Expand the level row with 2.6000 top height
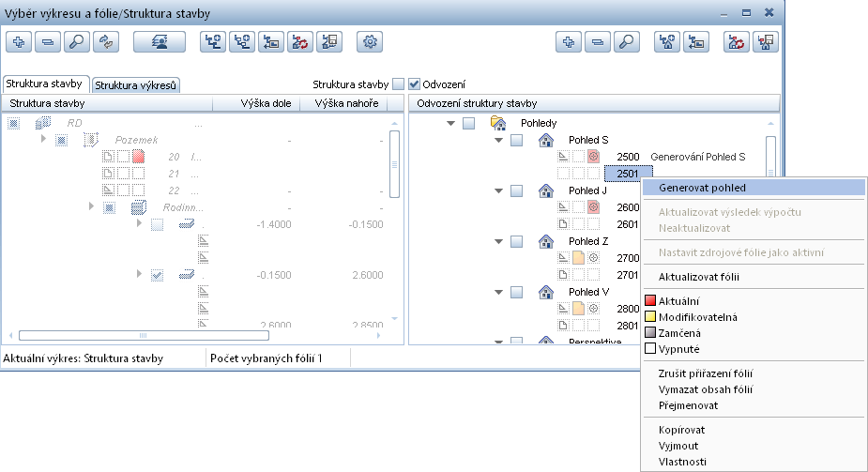The width and height of the screenshot is (868, 472). coord(139,274)
